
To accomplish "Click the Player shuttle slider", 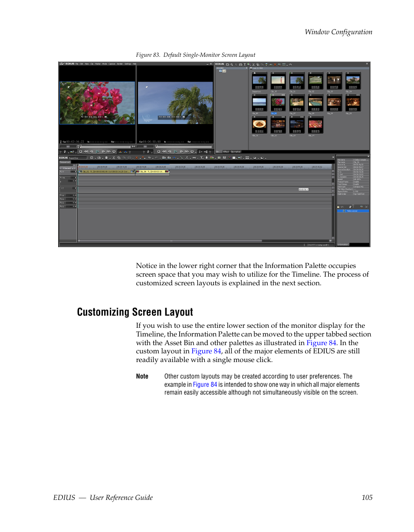I will click(x=68, y=147).
